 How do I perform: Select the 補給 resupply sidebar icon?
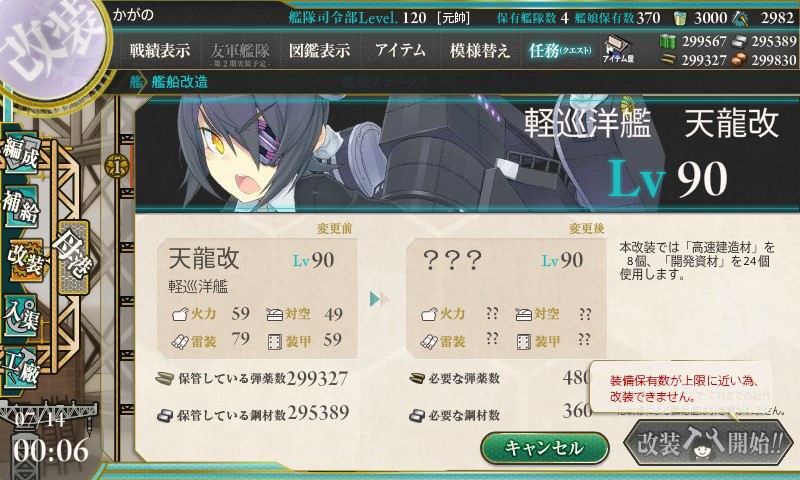click(21, 206)
